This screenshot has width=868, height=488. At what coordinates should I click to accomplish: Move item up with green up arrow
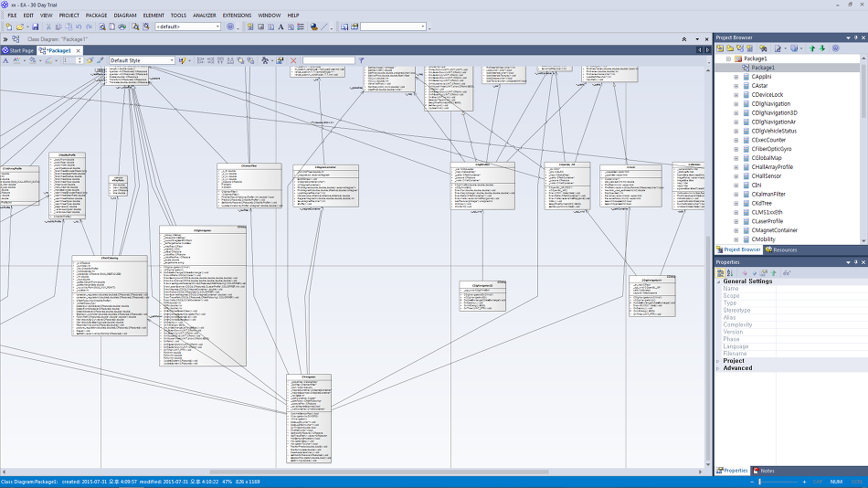(812, 48)
